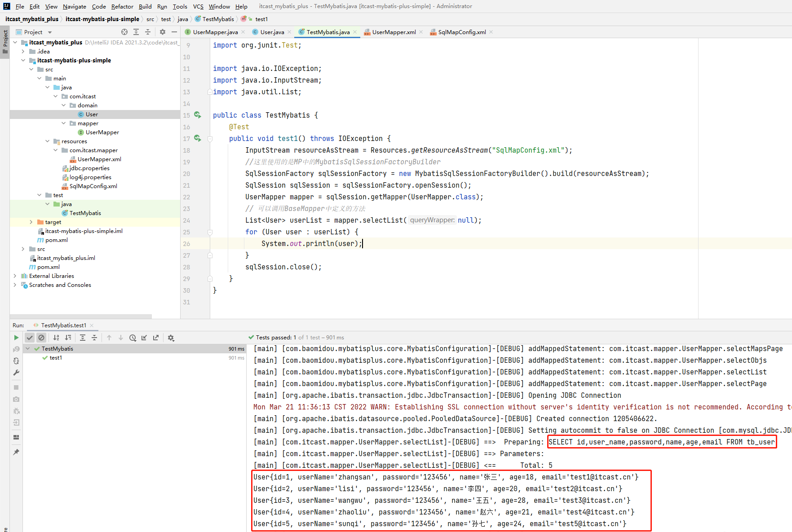Open the Refactor menu

point(122,6)
